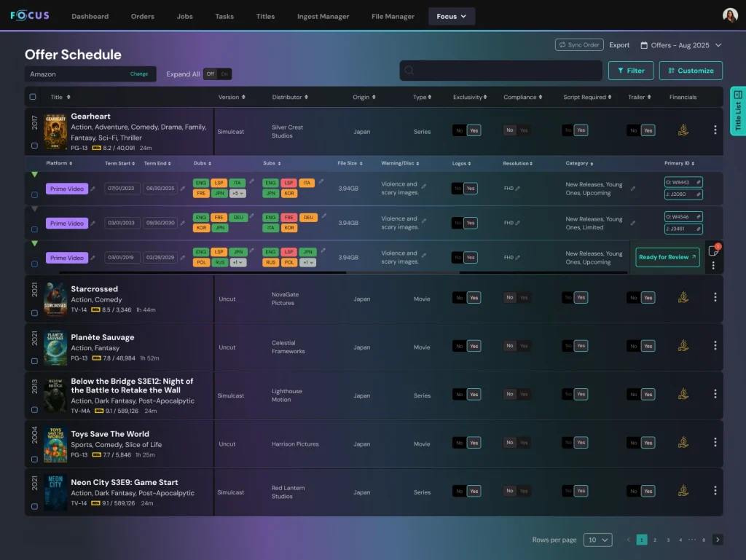Open three-dot menu for Toys Save The World
Image resolution: width=746 pixels, height=560 pixels.
[x=715, y=442]
